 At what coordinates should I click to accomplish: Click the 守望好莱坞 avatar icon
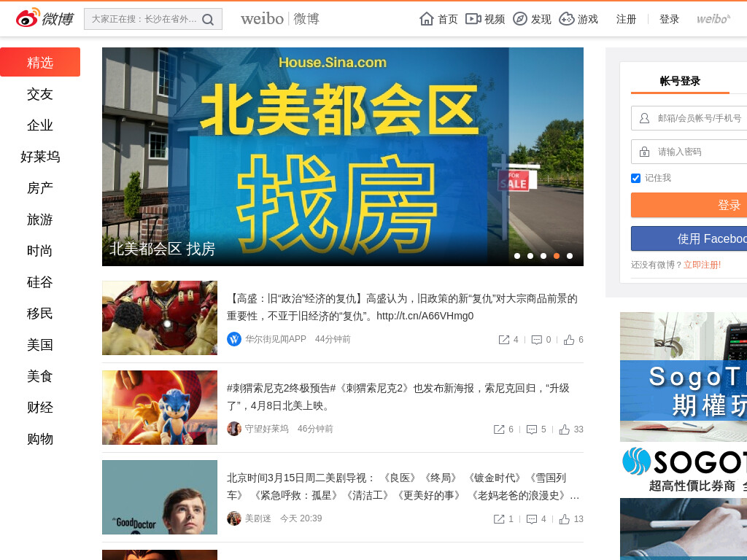pyautogui.click(x=234, y=429)
